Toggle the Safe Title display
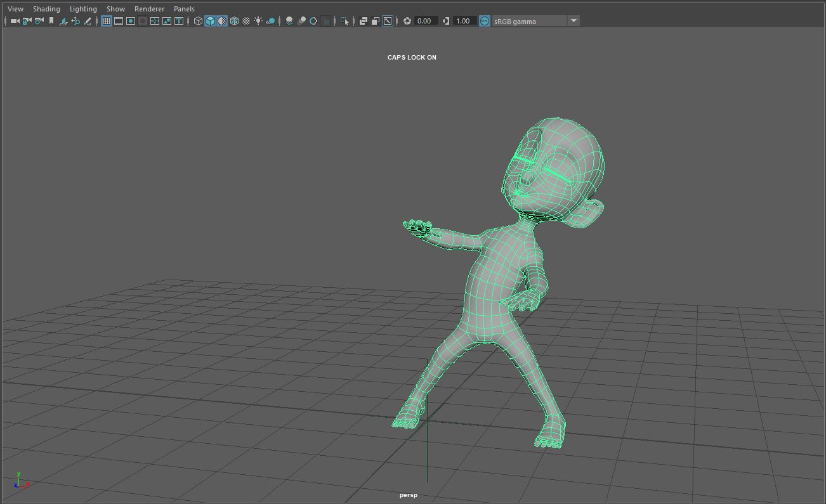 pos(179,21)
